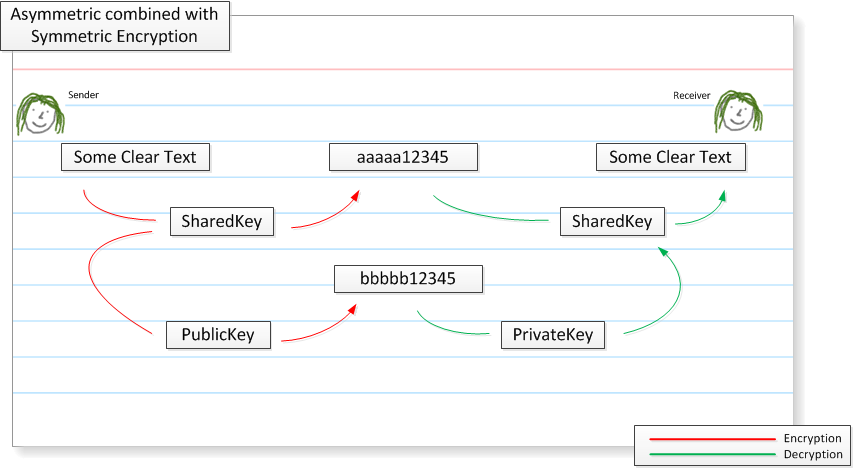Select red arrowhead pointing to bbbbb12345
Viewport: 853px width, 468px height.
coord(353,310)
